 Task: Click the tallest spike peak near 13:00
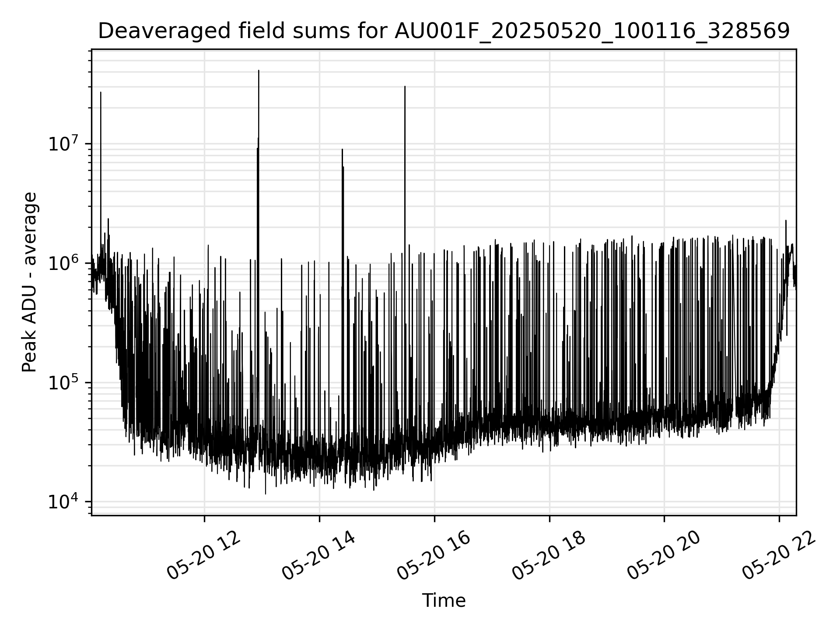(x=259, y=70)
